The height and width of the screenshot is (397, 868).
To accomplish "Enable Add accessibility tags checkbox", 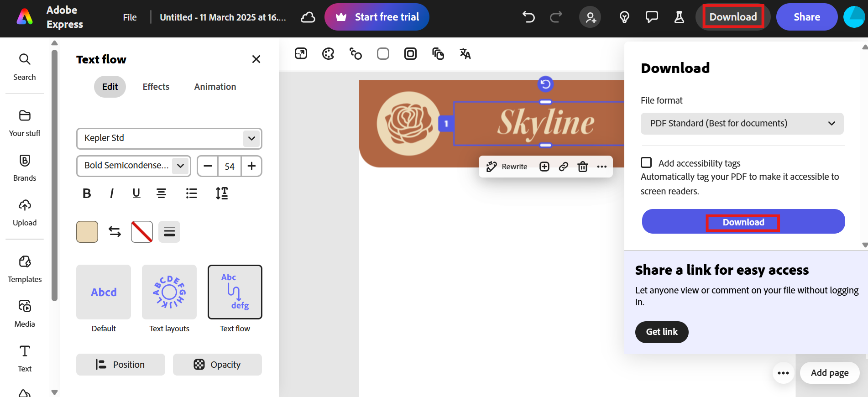I will click(646, 163).
